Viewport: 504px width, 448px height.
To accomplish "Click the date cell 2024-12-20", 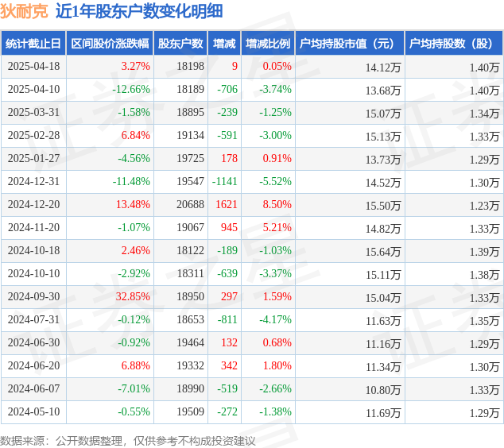I will pyautogui.click(x=33, y=205).
